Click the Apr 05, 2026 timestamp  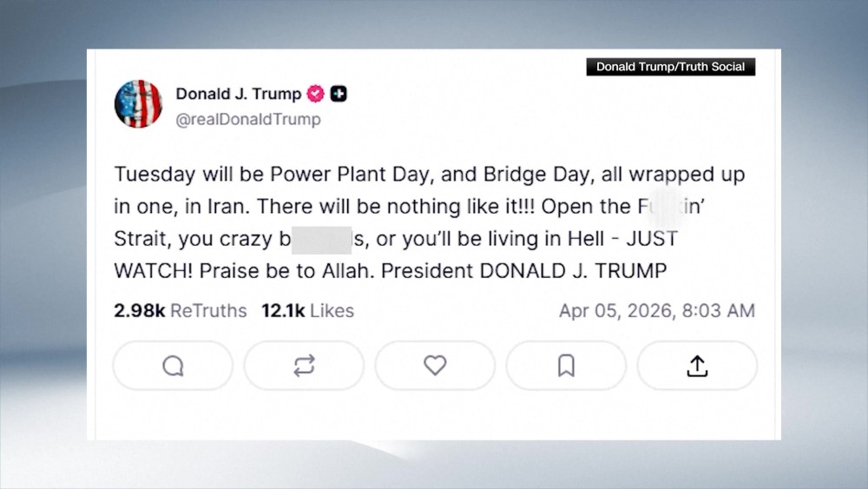[656, 310]
